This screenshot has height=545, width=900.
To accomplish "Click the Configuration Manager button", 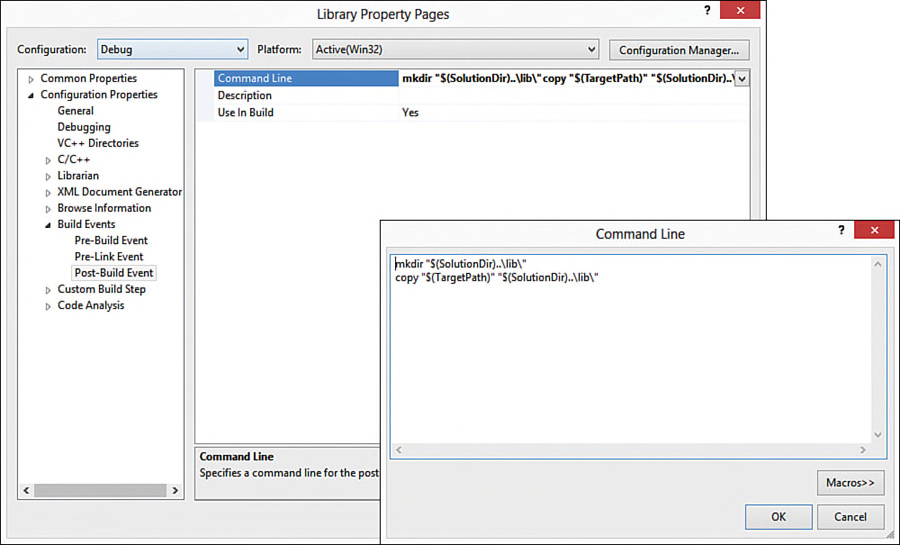I will point(678,50).
